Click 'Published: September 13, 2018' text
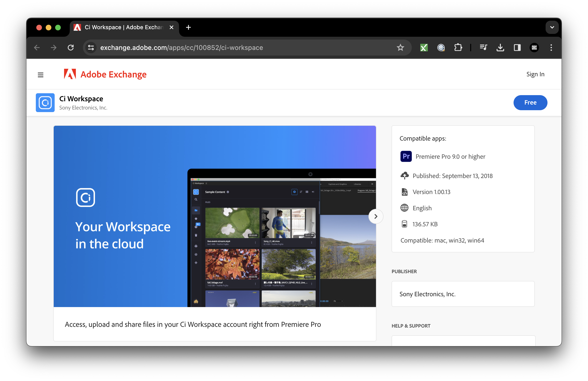Image resolution: width=588 pixels, height=381 pixels. click(452, 176)
